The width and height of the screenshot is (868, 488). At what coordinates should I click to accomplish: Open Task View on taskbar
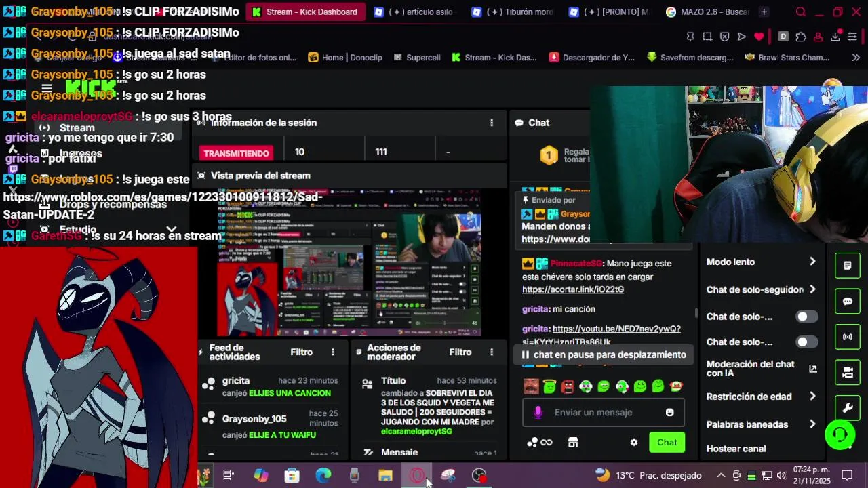point(229,475)
